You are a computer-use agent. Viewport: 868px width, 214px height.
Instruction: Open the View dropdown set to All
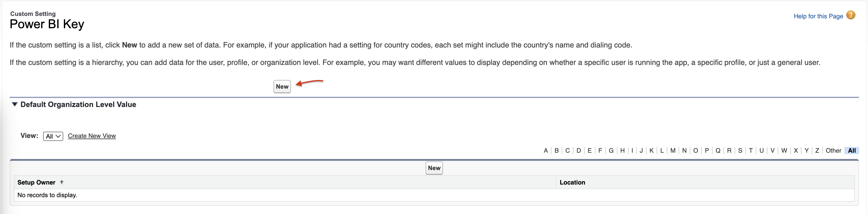(53, 136)
